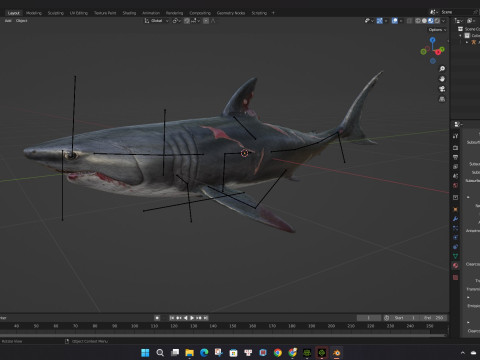480x360 pixels.
Task: Switch to the Animation workspace tab
Action: pos(151,13)
